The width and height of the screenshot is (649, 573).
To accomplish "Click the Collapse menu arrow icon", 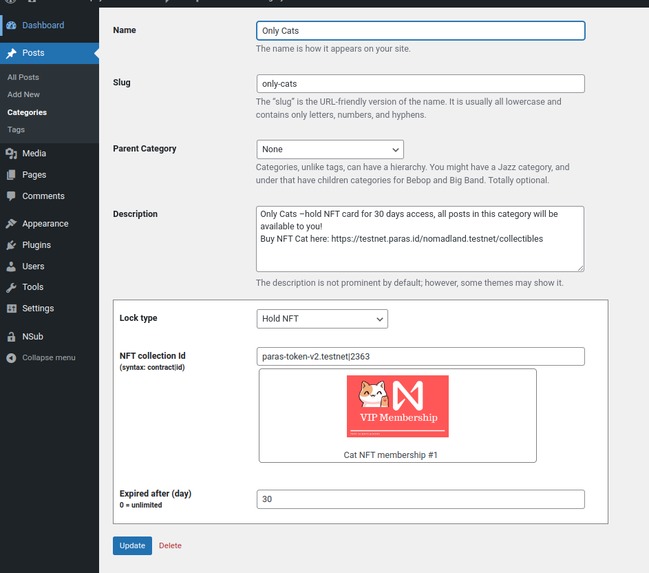I will click(x=11, y=358).
